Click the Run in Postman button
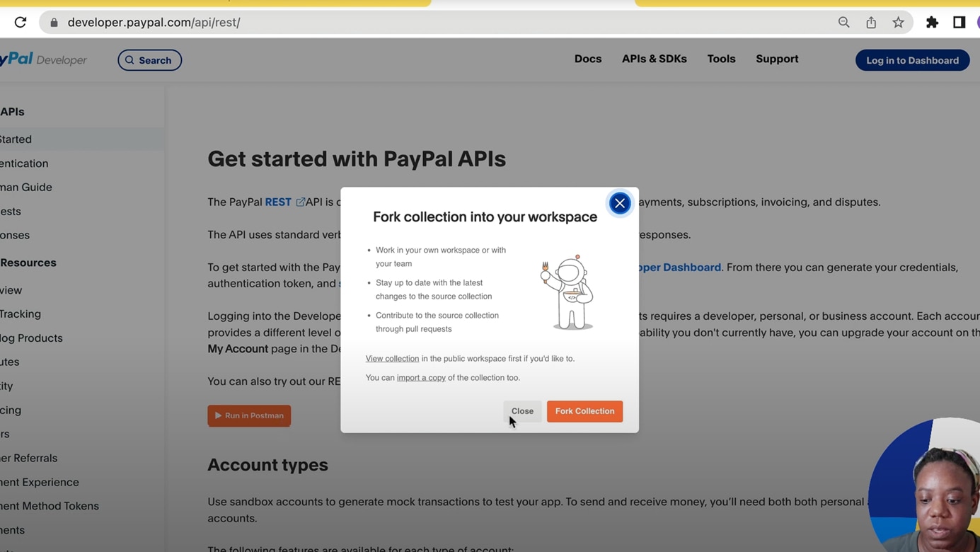The height and width of the screenshot is (552, 980). 249,415
